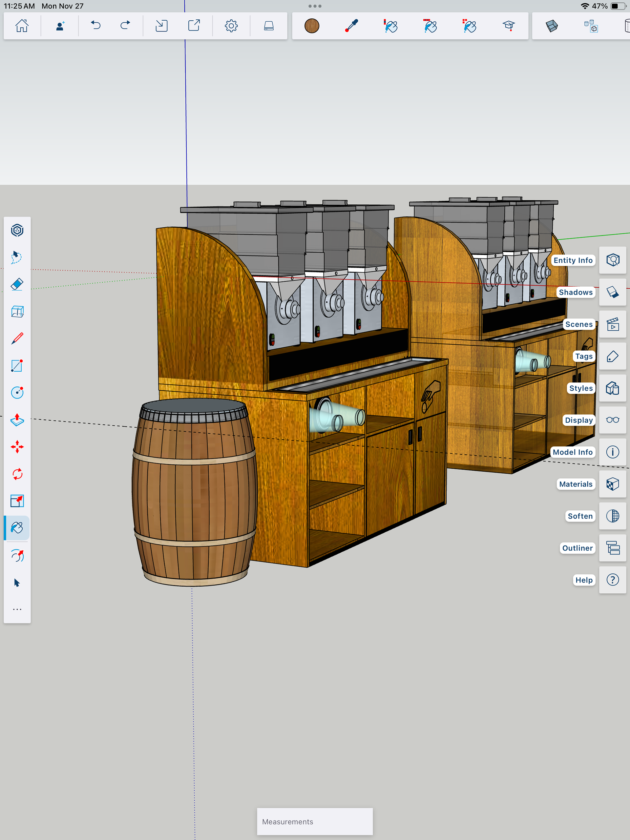Click the arrow Select tool

click(x=17, y=583)
